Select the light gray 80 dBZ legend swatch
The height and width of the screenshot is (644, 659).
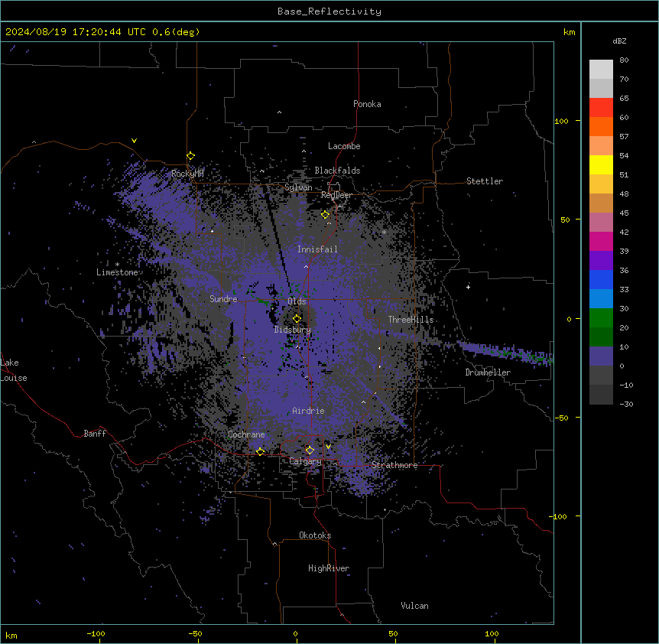(x=601, y=69)
